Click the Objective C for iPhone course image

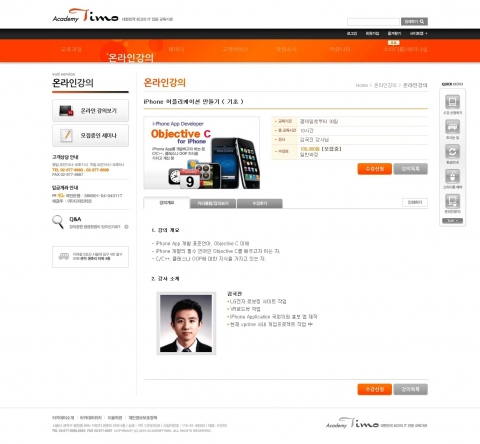click(x=202, y=153)
